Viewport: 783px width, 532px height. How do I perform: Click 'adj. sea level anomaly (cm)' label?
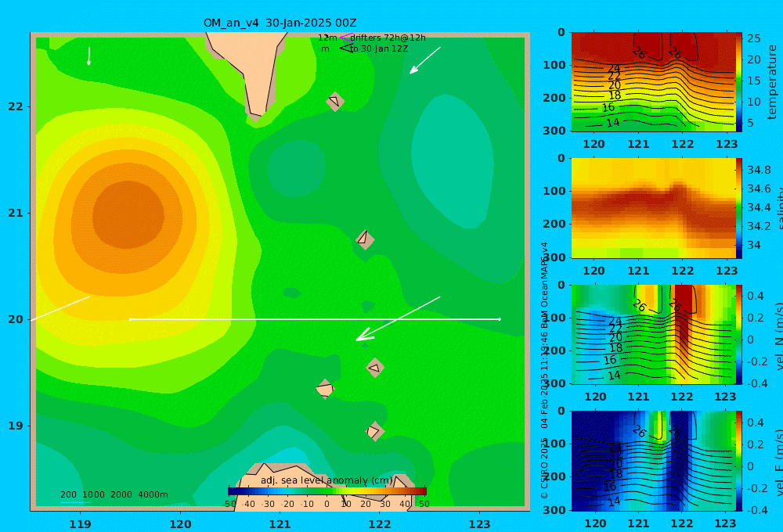point(327,480)
